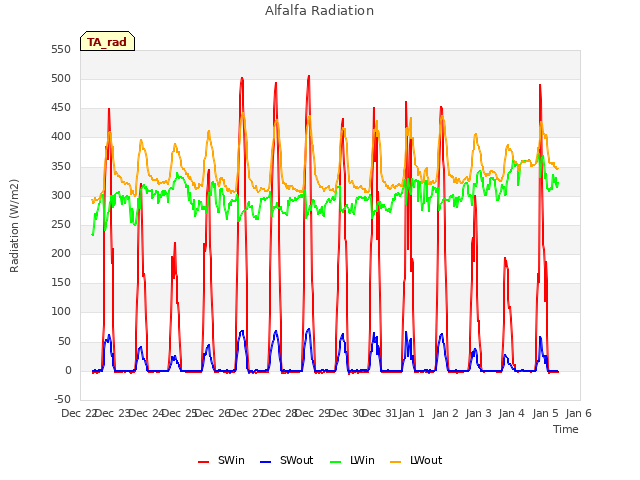640x480 pixels.
Task: Click the Jan 3 x-axis label
Action: pyautogui.click(x=479, y=414)
